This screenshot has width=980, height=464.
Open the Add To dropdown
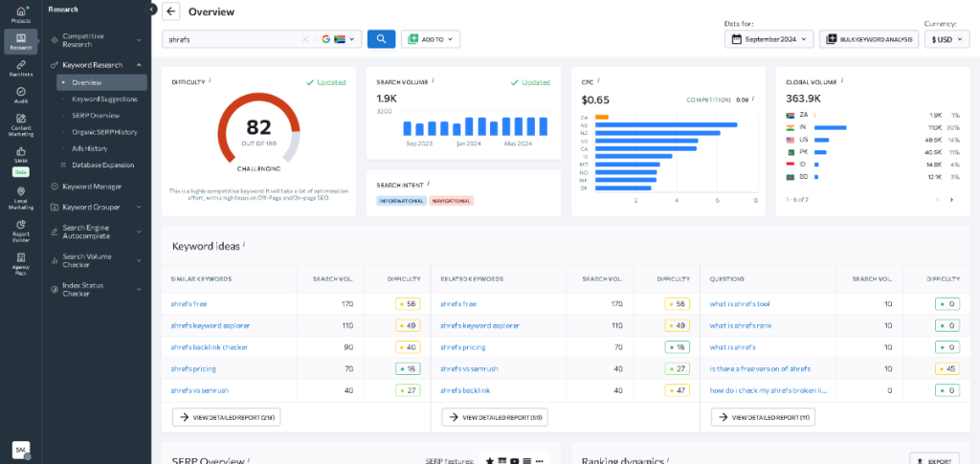pyautogui.click(x=431, y=38)
